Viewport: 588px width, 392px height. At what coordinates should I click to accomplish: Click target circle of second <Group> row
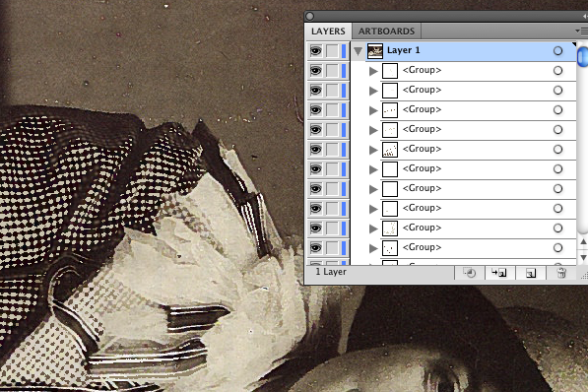[557, 90]
